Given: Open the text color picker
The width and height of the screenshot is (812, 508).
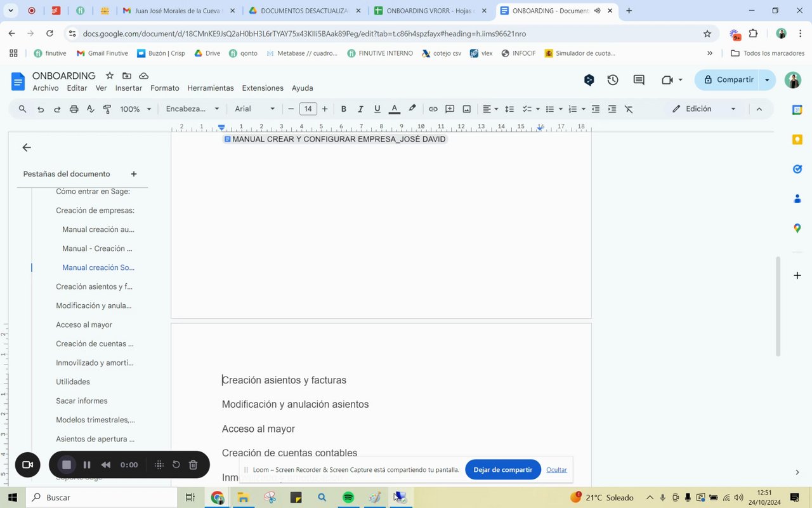Looking at the screenshot, I should click(395, 109).
